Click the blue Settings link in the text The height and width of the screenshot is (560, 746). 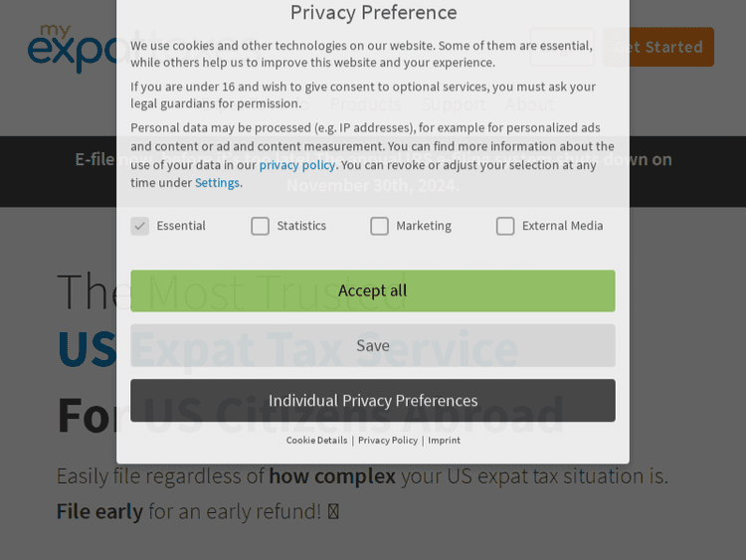(217, 183)
